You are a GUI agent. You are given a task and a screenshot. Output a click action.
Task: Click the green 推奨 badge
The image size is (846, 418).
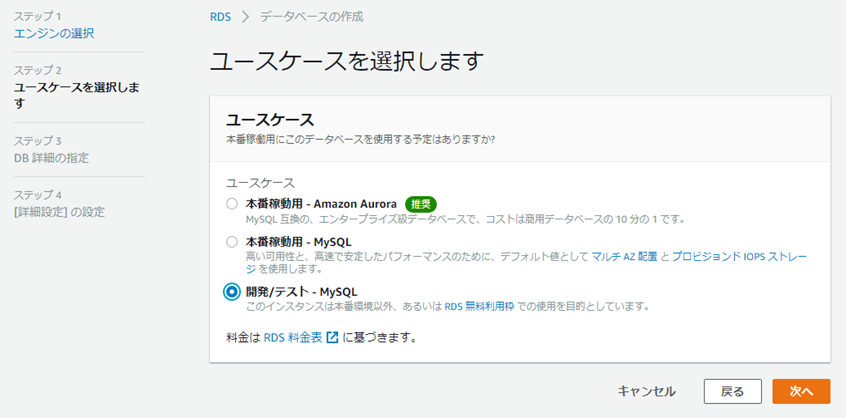click(x=421, y=203)
